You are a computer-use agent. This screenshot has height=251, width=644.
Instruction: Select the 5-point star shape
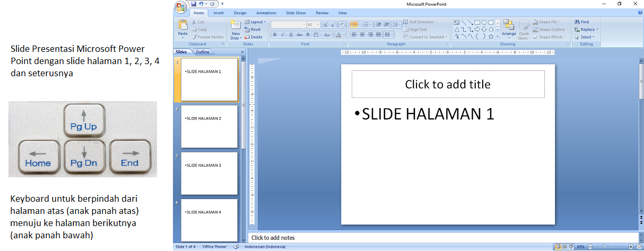coord(491,37)
